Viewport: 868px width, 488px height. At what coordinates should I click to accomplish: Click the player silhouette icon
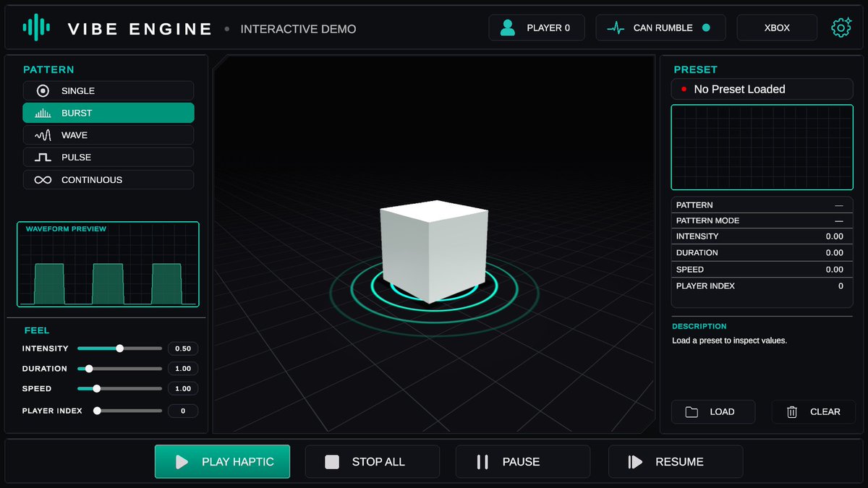tap(508, 27)
